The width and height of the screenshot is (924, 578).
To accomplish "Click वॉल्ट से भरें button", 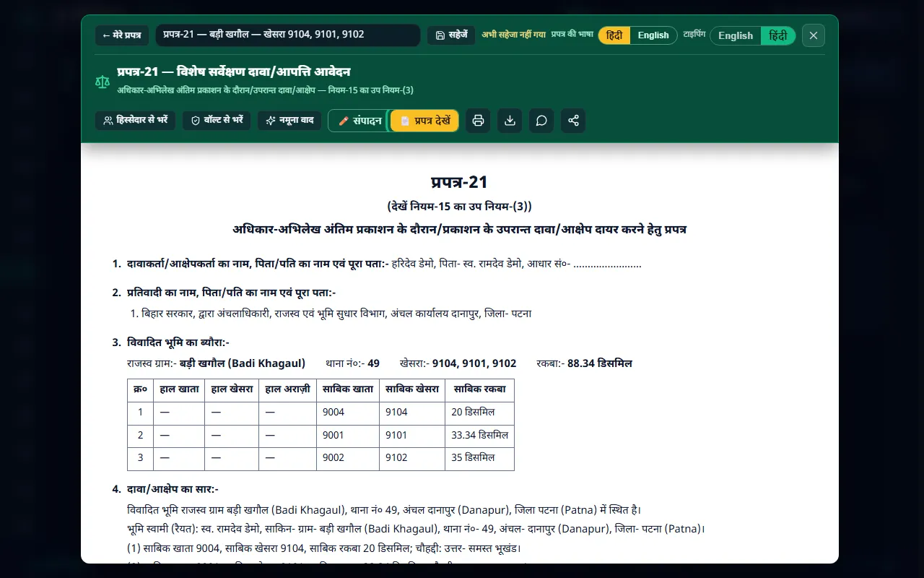I will (217, 121).
